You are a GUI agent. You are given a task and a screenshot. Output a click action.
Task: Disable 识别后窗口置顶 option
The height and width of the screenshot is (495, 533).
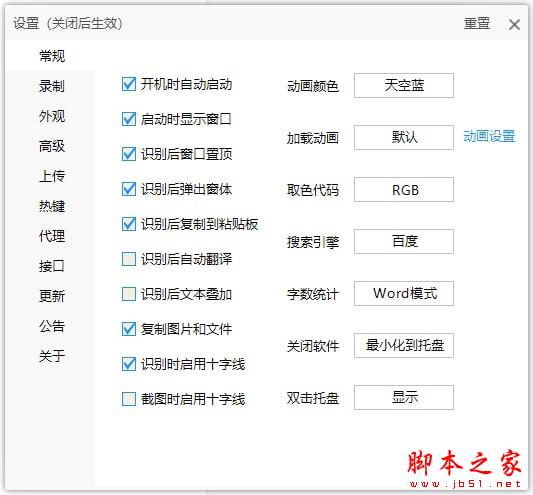pos(129,154)
